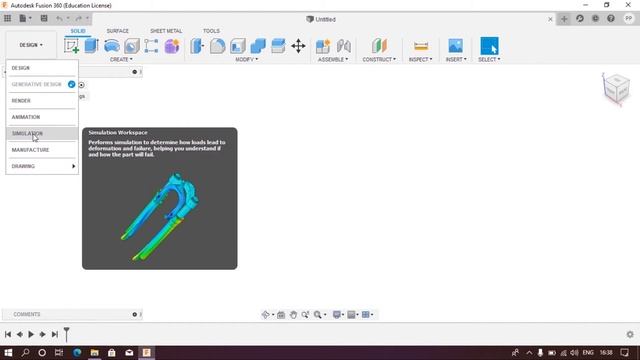Viewport: 640px width, 360px height.
Task: Choose MANUFACTURE in the workspace menu
Action: 42,150
